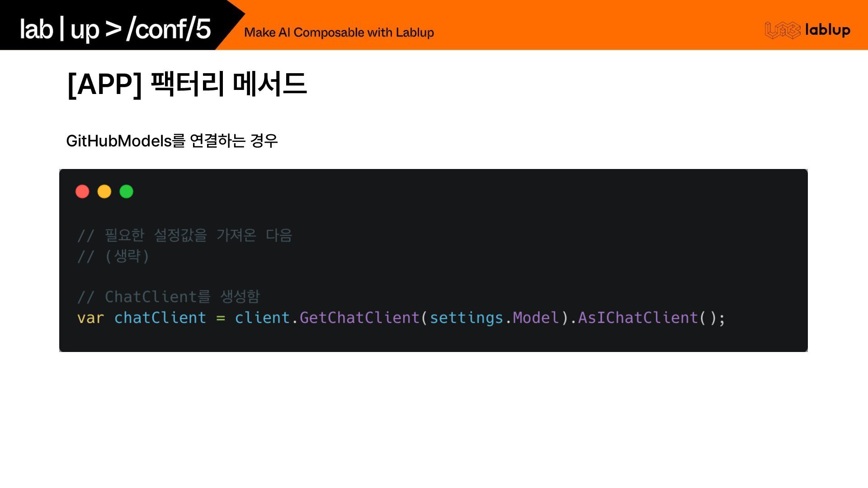Click the 'Make AI Composable with Lablup' tagline
Screen dimensions: 868x488
click(x=339, y=33)
